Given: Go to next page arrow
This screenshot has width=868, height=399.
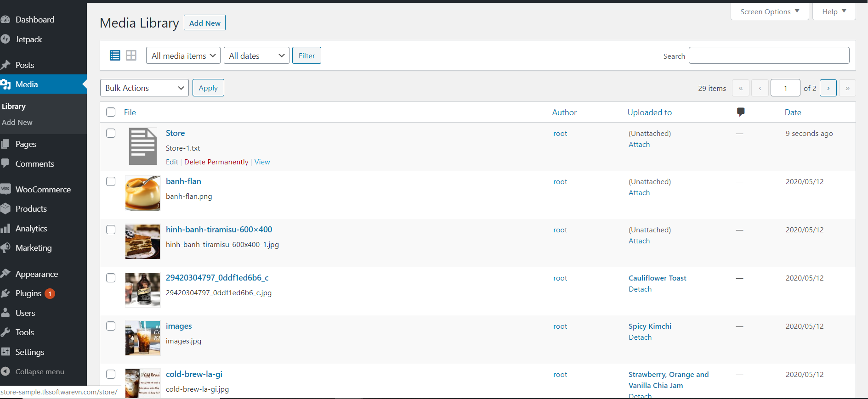Looking at the screenshot, I should click(828, 88).
